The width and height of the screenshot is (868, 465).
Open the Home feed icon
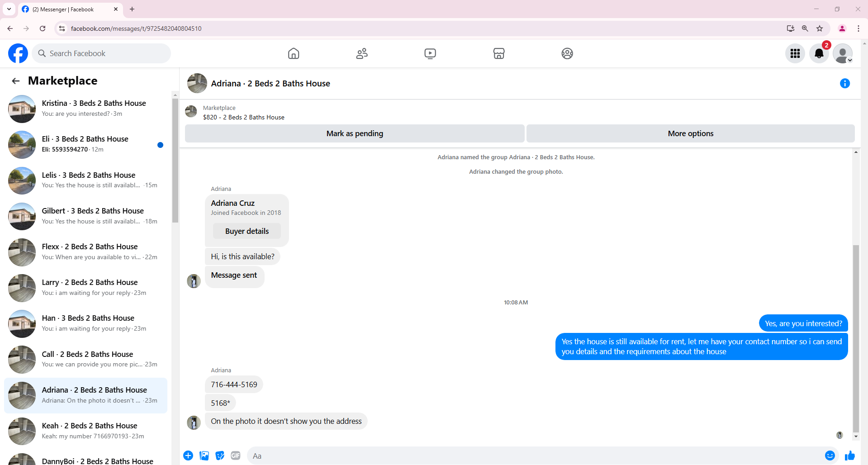pos(294,53)
